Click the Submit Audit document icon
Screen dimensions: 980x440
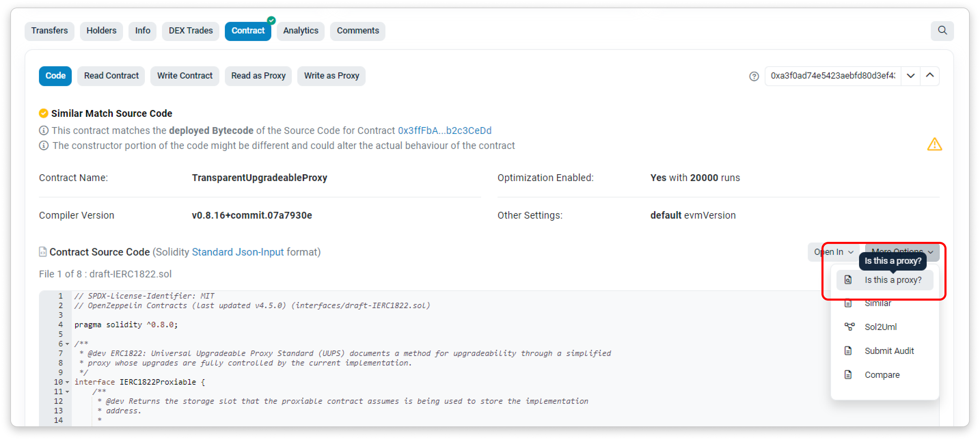coord(848,350)
